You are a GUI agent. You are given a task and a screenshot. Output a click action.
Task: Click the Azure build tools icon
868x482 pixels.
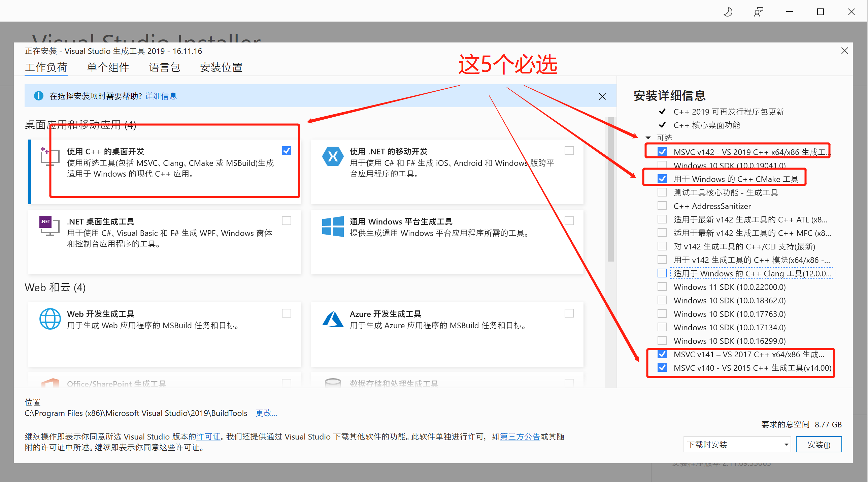333,319
